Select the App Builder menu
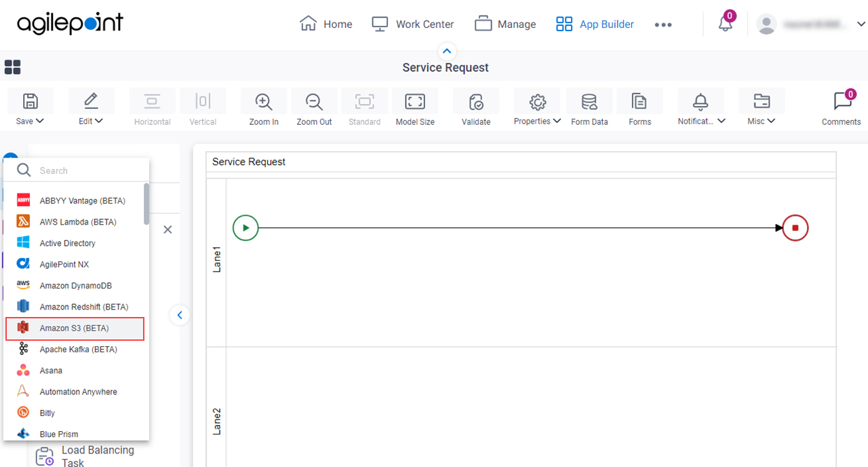This screenshot has width=868, height=467. pos(595,24)
